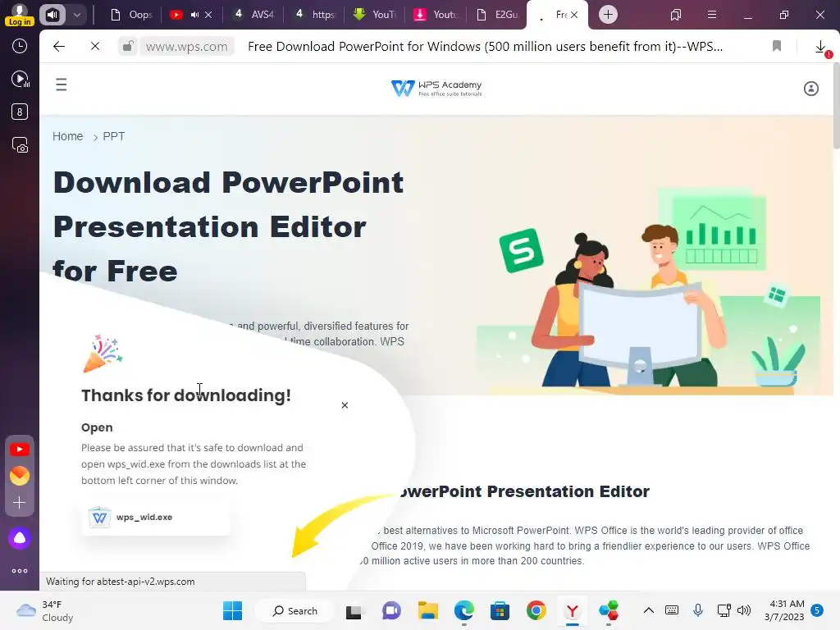Click the Log in profile icon

(x=20, y=15)
